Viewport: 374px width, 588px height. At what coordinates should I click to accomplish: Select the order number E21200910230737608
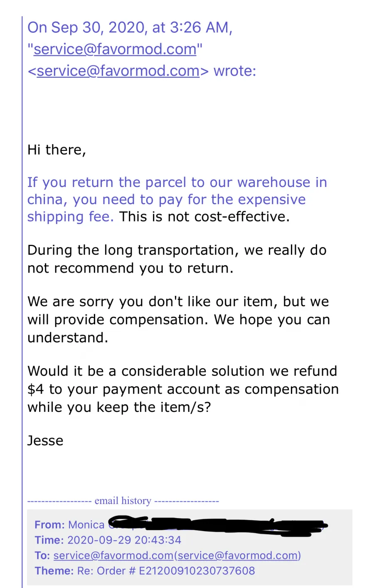pyautogui.click(x=197, y=571)
